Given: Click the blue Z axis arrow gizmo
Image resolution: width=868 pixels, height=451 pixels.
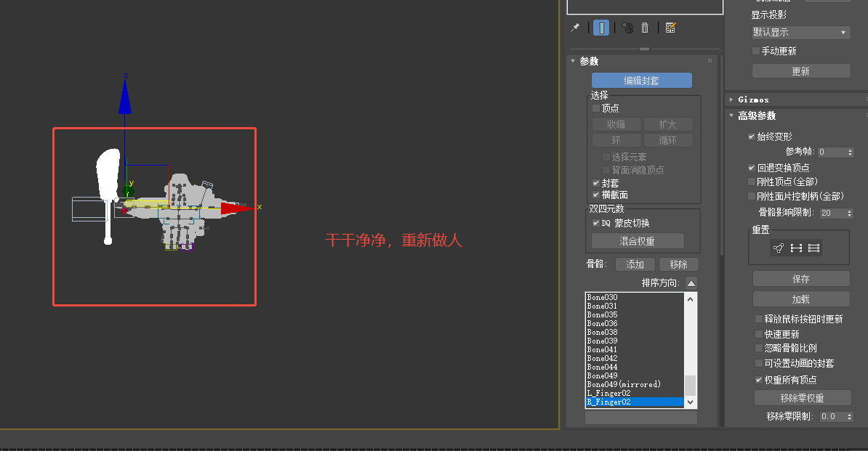Looking at the screenshot, I should coord(124,97).
